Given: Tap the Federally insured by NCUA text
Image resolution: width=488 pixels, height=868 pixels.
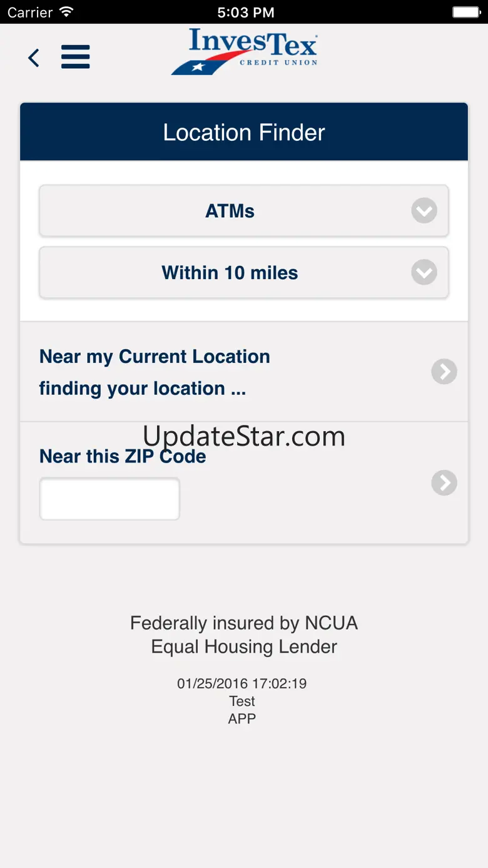Looking at the screenshot, I should click(x=244, y=623).
